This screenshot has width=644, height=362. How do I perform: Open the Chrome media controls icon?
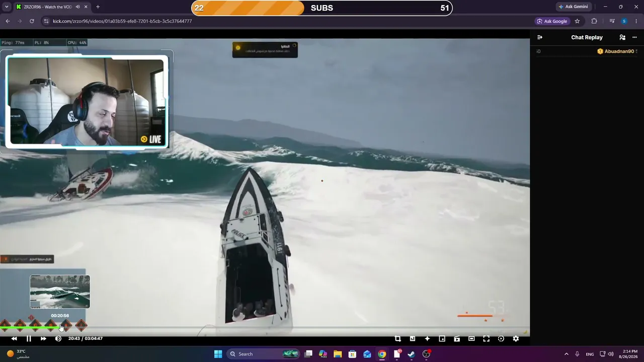point(612,21)
